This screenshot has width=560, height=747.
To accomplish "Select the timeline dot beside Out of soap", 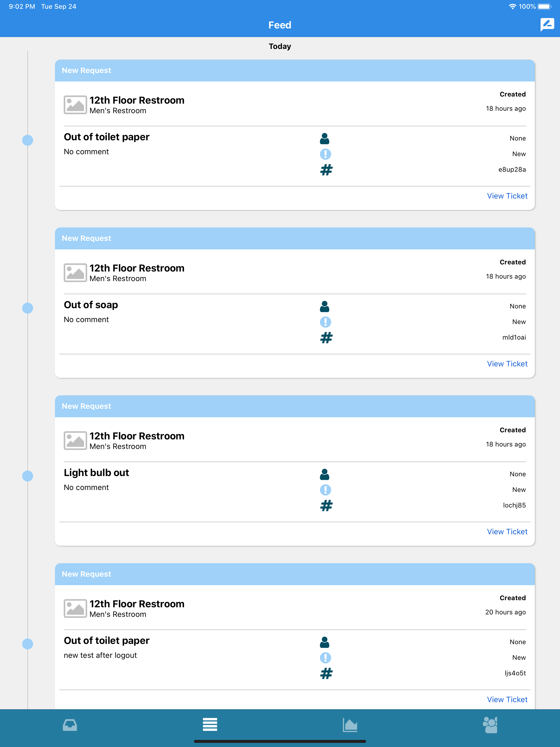I will (x=28, y=308).
